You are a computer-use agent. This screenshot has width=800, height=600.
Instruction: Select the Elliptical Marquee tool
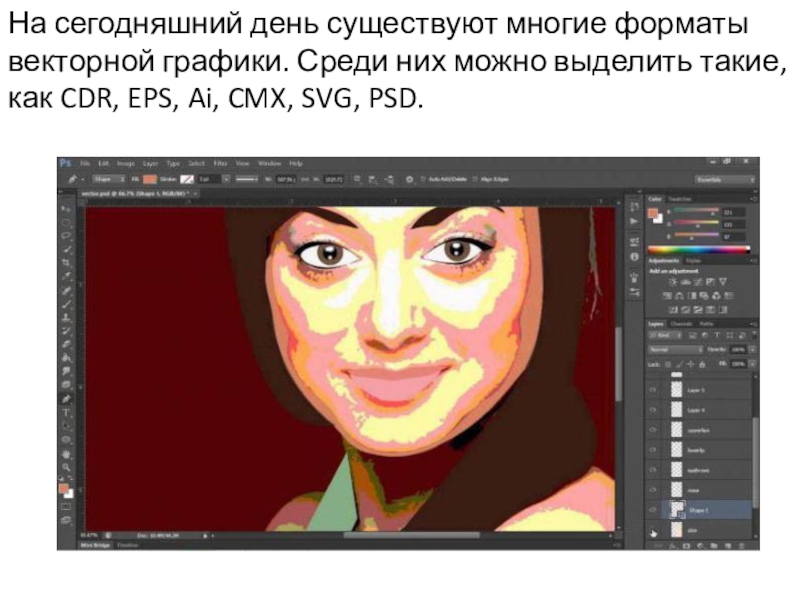[66, 223]
